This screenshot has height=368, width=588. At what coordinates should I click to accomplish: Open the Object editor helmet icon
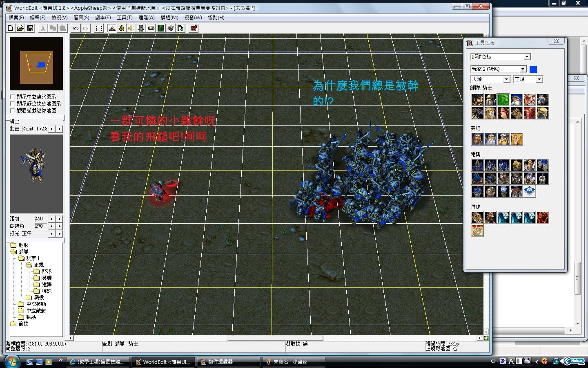[141, 28]
